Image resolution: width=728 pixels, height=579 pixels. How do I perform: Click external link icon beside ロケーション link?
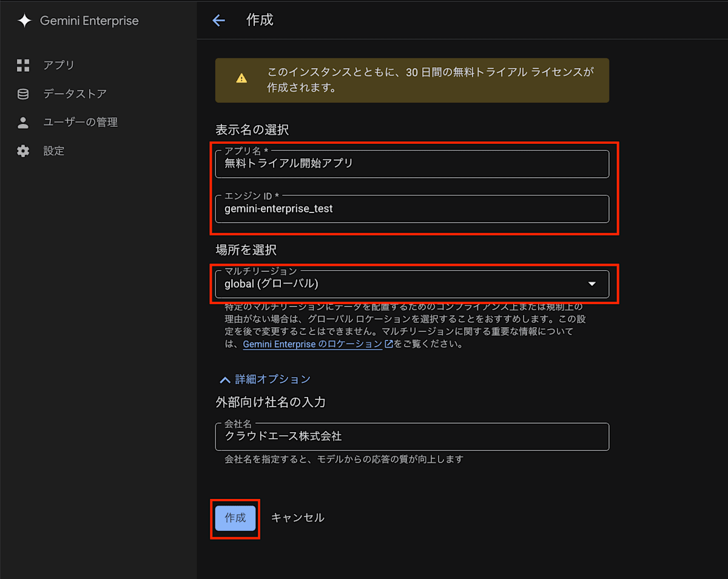click(388, 344)
